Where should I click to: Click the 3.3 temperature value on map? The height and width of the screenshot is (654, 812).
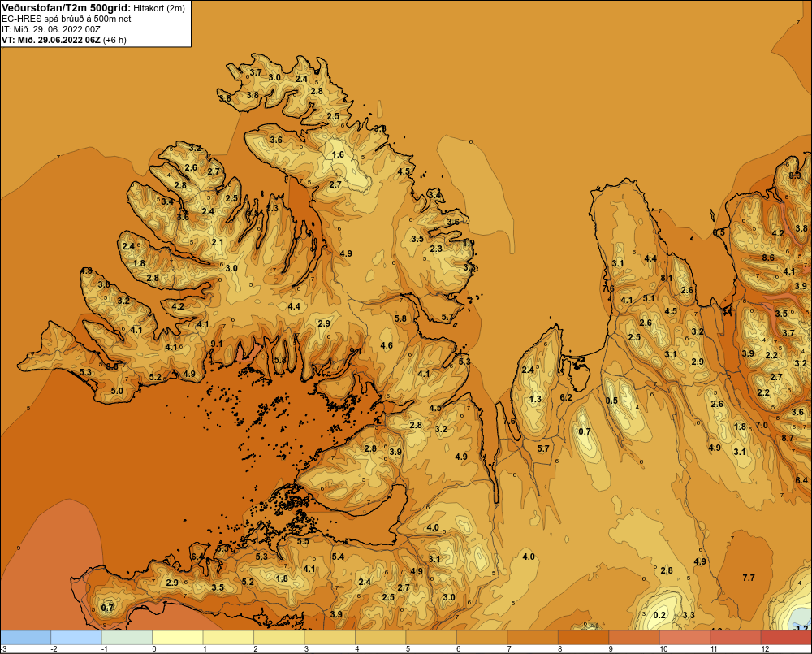click(689, 615)
